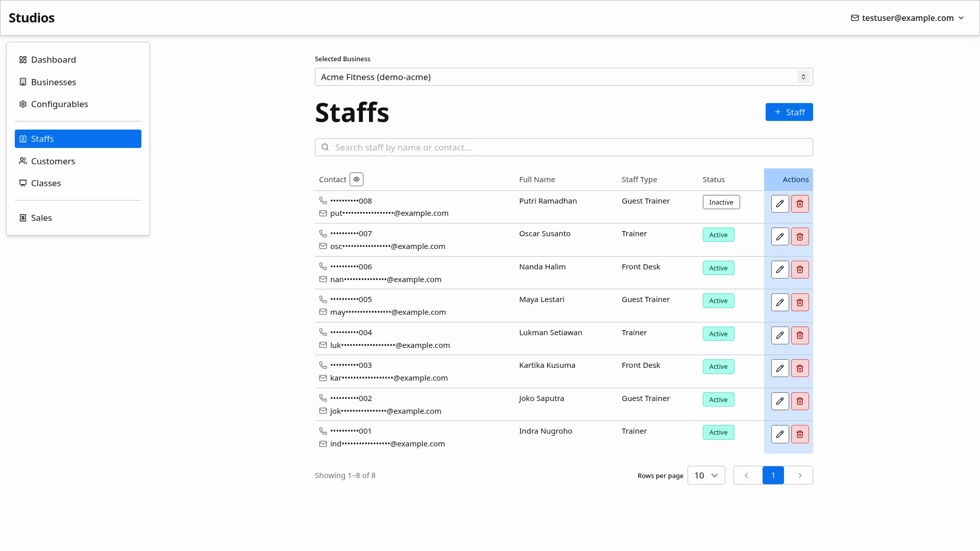Open the Selected Business dropdown

563,77
